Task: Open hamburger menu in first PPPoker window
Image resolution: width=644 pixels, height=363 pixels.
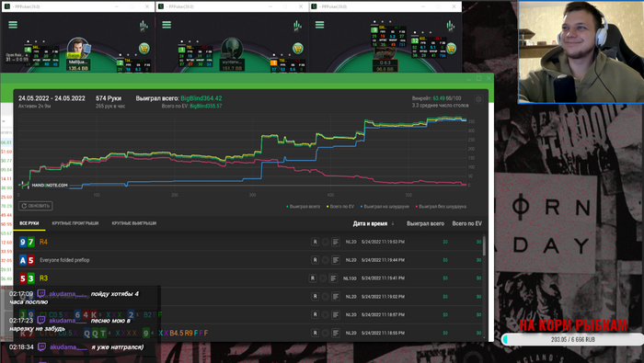Action: 13,25
